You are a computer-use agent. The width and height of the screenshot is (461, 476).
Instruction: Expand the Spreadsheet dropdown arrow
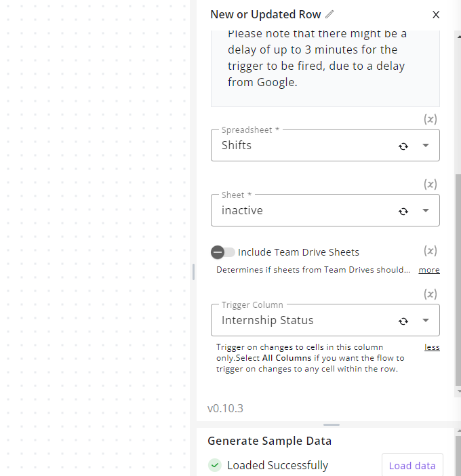click(x=426, y=145)
